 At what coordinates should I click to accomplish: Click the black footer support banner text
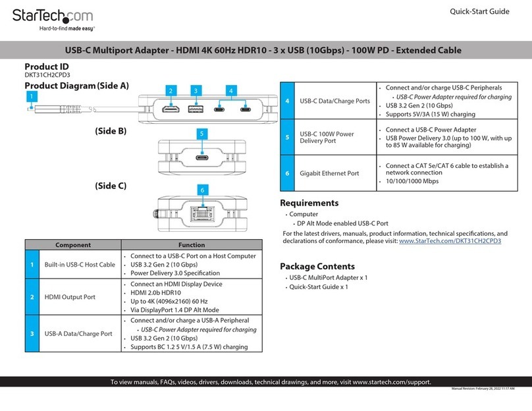tap(271, 382)
